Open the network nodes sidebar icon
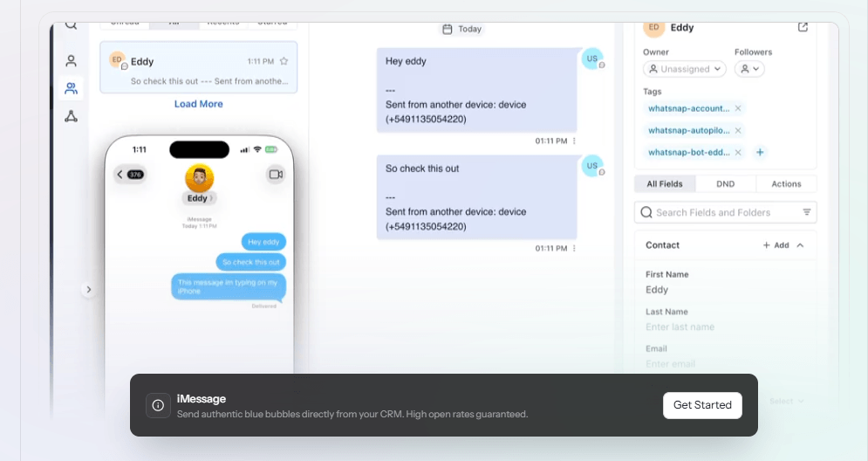This screenshot has width=868, height=461. 71,116
